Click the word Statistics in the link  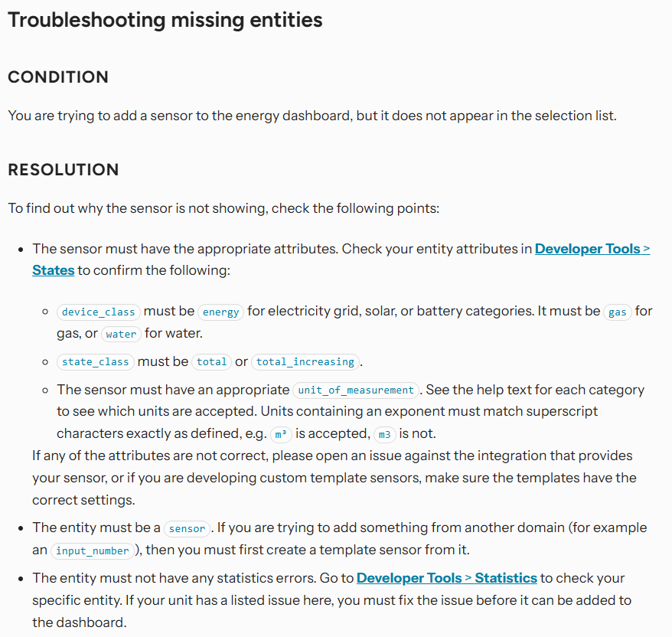[x=506, y=578]
